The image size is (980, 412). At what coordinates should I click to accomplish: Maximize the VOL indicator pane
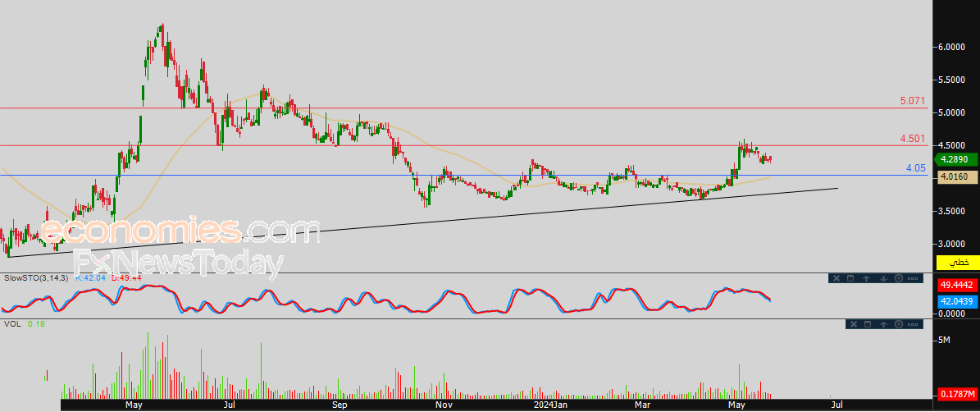pyautogui.click(x=868, y=324)
